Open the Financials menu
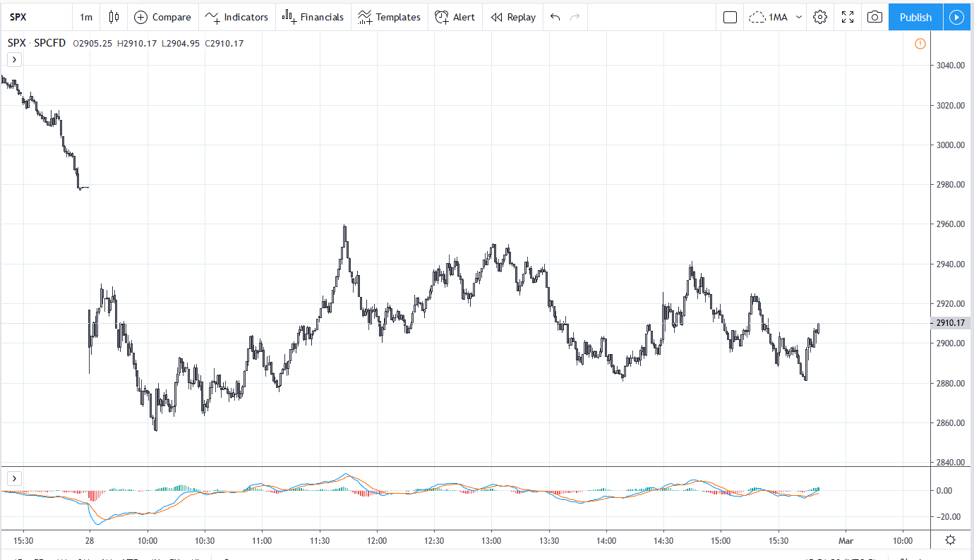Viewport: 974px width, 560px height. click(313, 17)
